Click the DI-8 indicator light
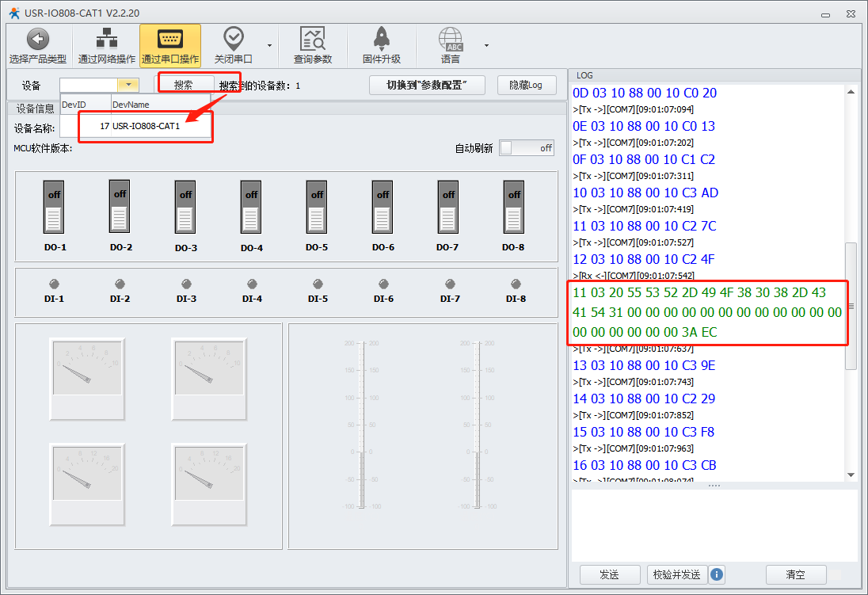Viewport: 868px width, 595px height. (516, 284)
